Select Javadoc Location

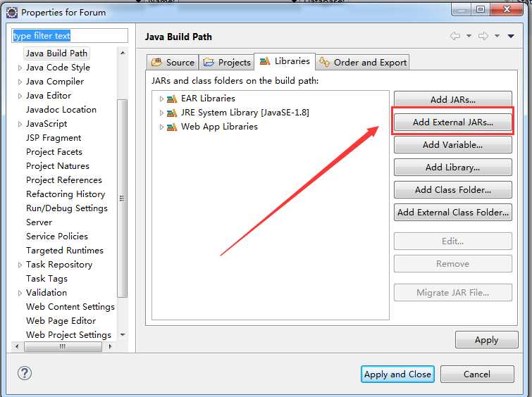pos(61,110)
